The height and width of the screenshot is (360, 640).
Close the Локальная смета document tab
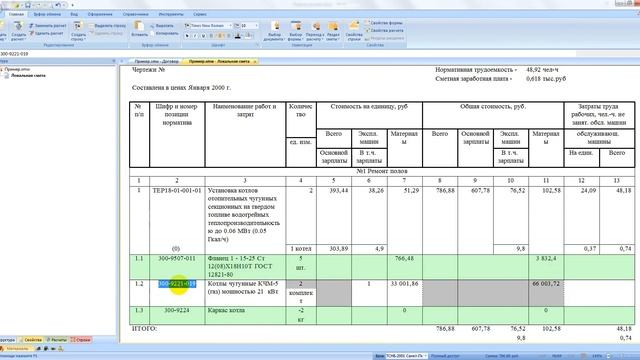255,61
